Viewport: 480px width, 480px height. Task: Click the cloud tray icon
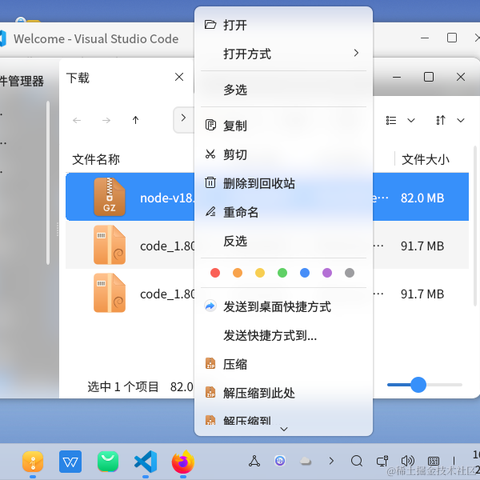[306, 461]
